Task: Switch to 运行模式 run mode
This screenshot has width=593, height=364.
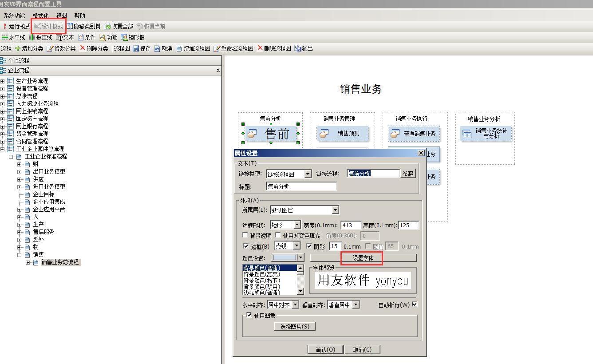Action: click(16, 26)
